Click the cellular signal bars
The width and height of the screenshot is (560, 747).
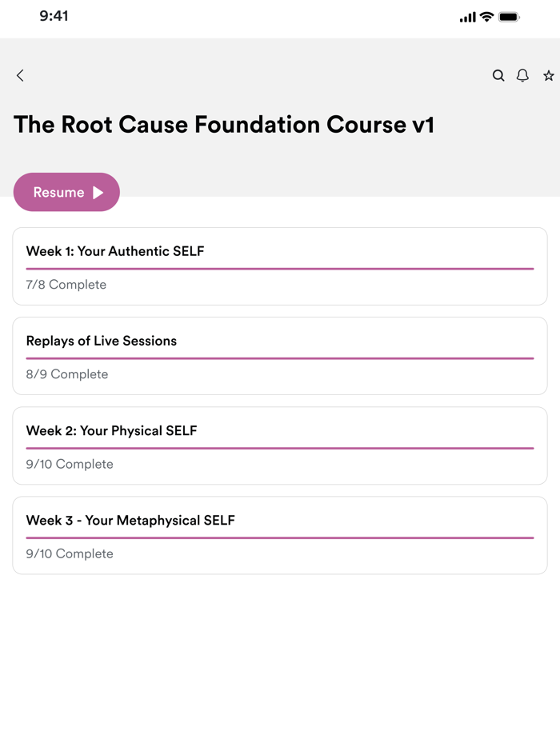467,16
